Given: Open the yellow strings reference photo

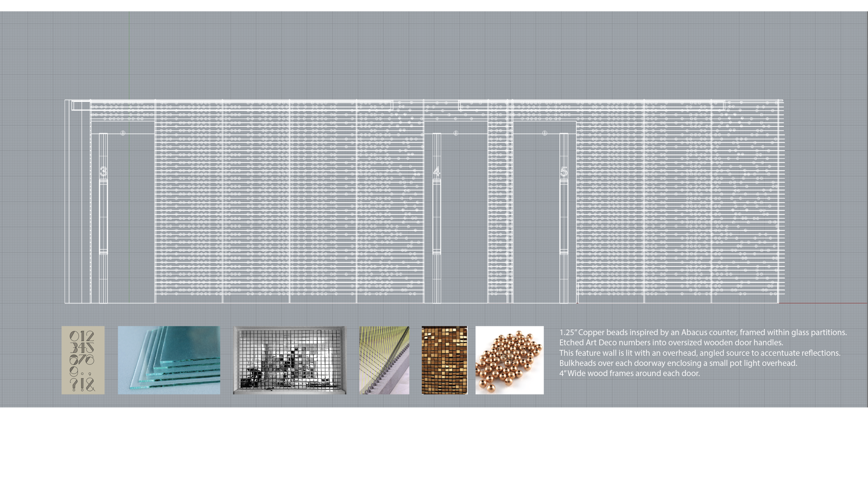Looking at the screenshot, I should coord(384,360).
